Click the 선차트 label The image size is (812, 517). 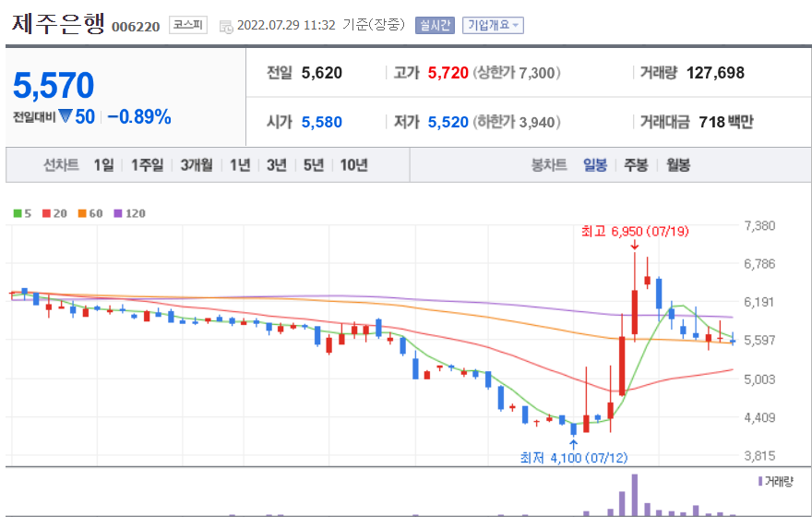(61, 164)
